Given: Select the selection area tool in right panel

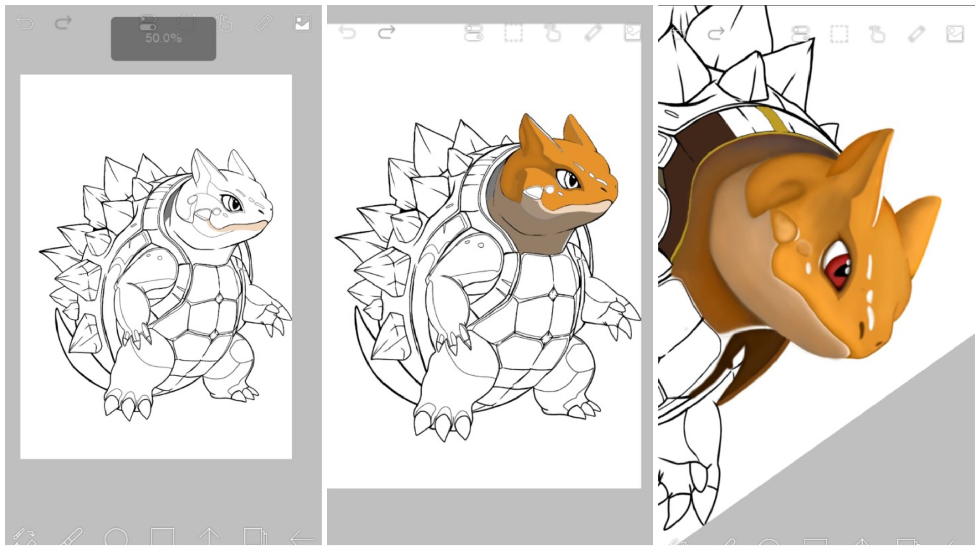Looking at the screenshot, I should coord(839,34).
